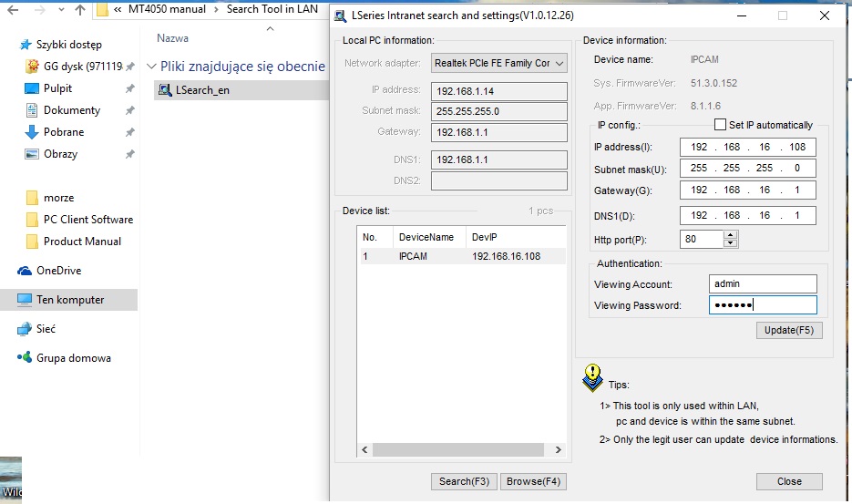852x504 pixels.
Task: Select the LSearch_en file icon
Action: click(x=165, y=89)
